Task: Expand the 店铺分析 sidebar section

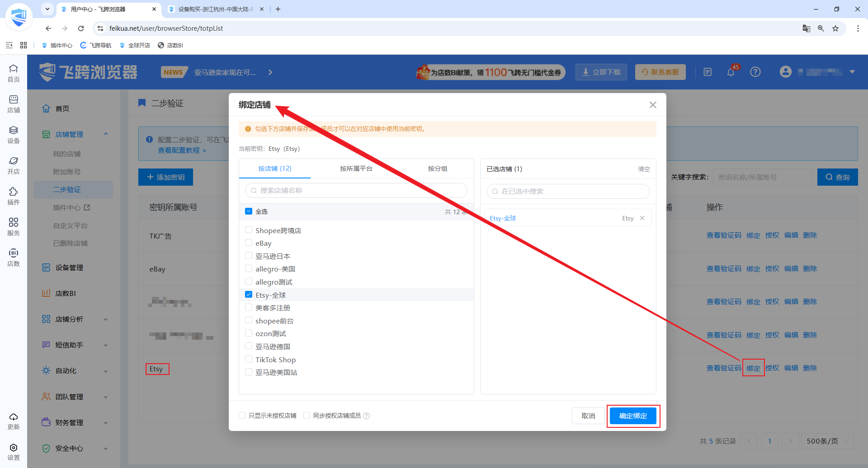Action: click(x=106, y=319)
